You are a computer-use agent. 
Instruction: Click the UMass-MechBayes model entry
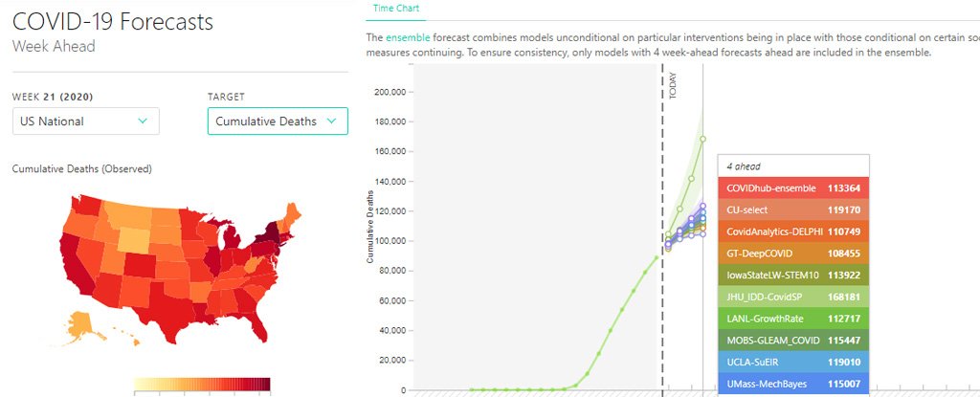(x=793, y=384)
